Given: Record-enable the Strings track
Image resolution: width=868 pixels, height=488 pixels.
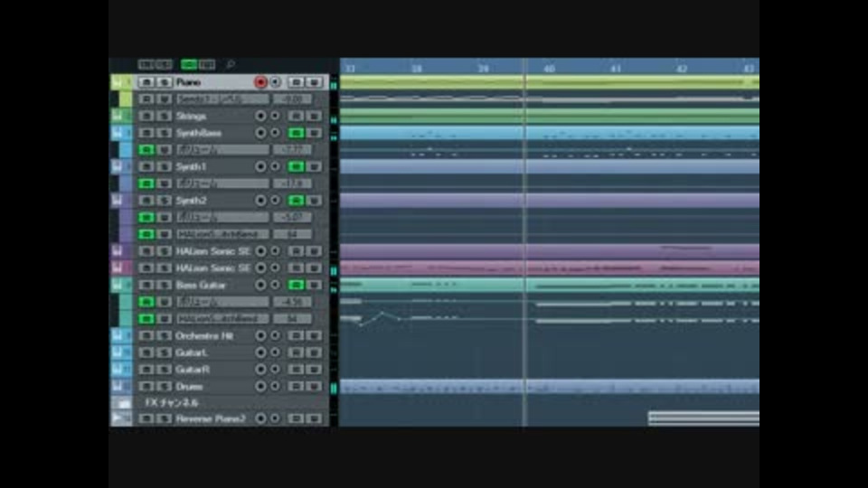Looking at the screenshot, I should point(260,117).
